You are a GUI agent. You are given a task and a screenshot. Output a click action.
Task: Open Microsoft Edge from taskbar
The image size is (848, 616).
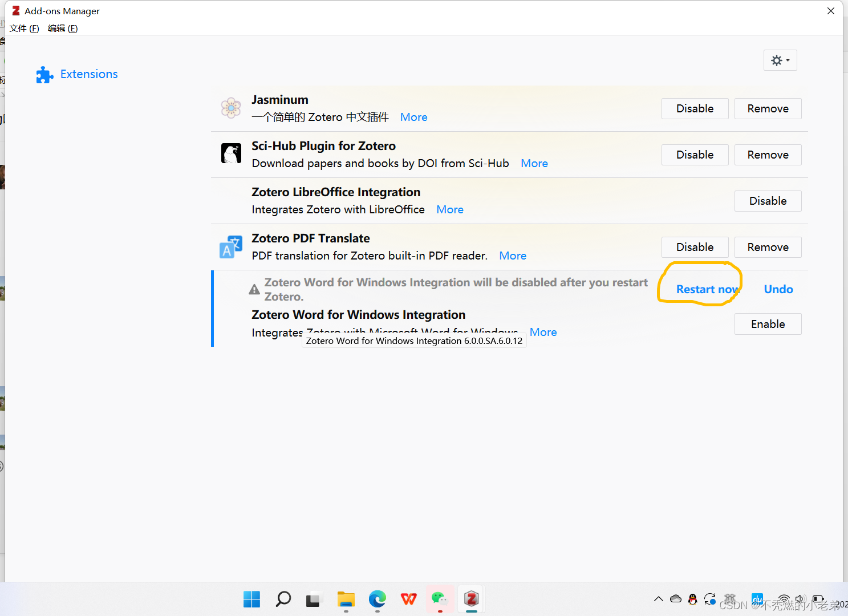pos(377,599)
